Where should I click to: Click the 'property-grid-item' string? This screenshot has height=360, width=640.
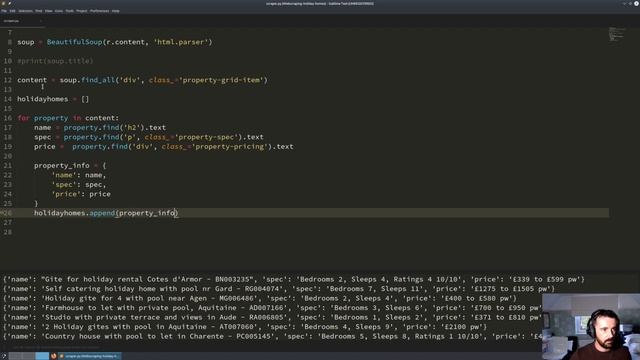click(x=221, y=80)
